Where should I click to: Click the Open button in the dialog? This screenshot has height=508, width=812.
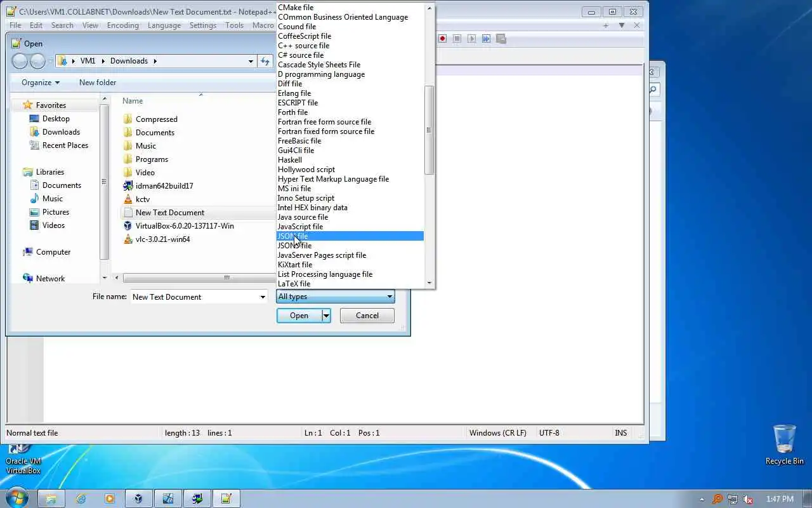pos(299,316)
